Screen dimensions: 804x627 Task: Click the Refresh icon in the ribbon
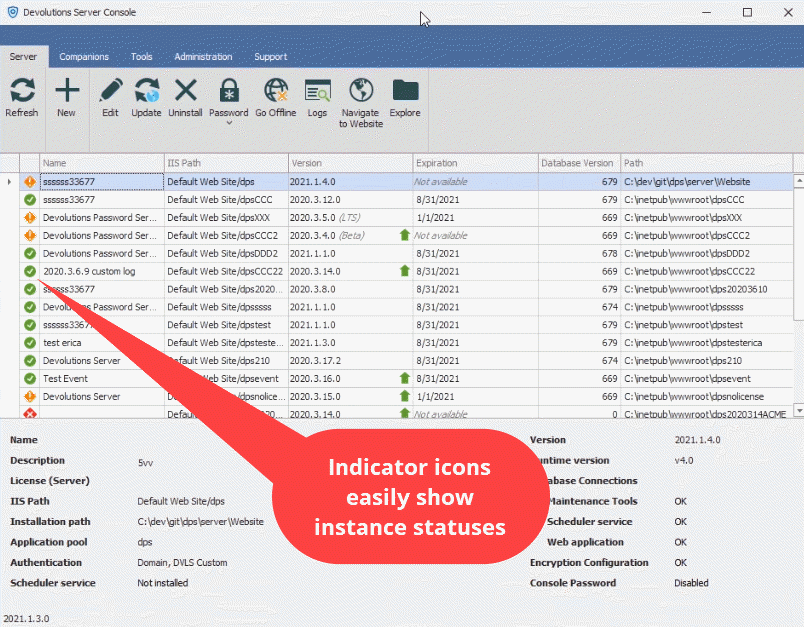22,91
